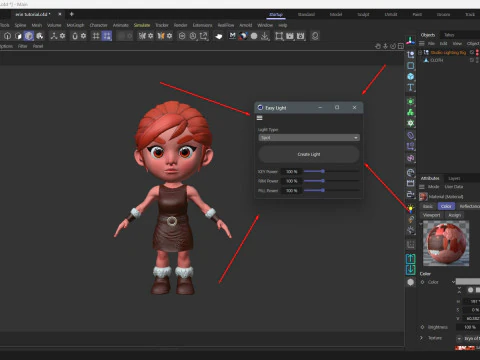The height and width of the screenshot is (360, 480).
Task: Click the blue symmetry icon in top toolbar
Action: tap(142, 36)
